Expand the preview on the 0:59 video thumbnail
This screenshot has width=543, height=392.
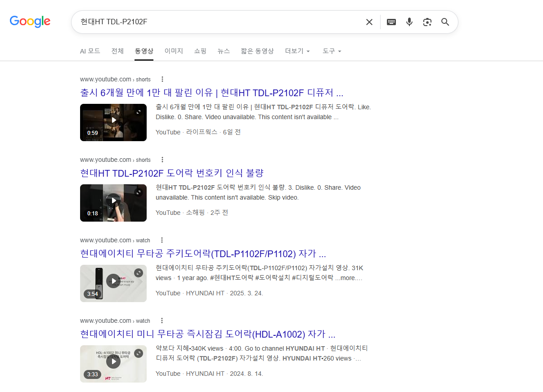click(139, 111)
